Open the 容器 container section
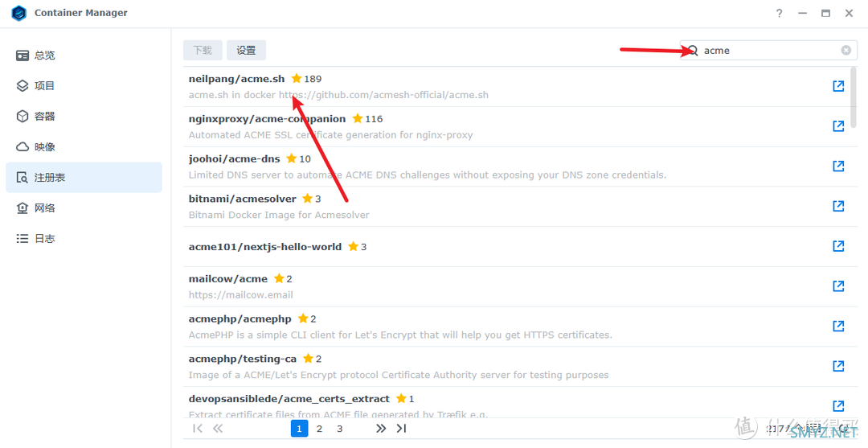This screenshot has height=448, width=868. point(84,117)
